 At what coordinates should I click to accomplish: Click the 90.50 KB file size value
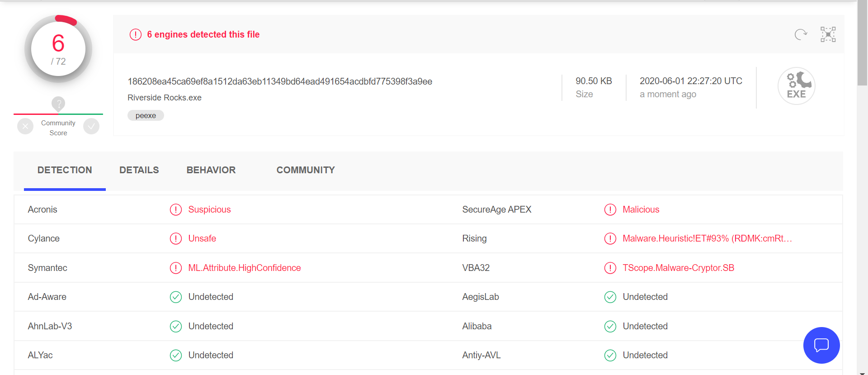[594, 81]
